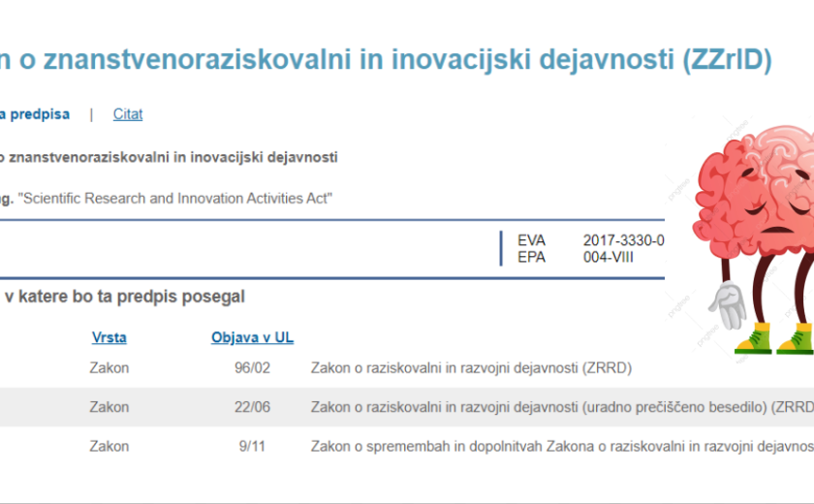Image resolution: width=814 pixels, height=504 pixels.
Task: Open the ZZrID page title heading
Action: 385,60
